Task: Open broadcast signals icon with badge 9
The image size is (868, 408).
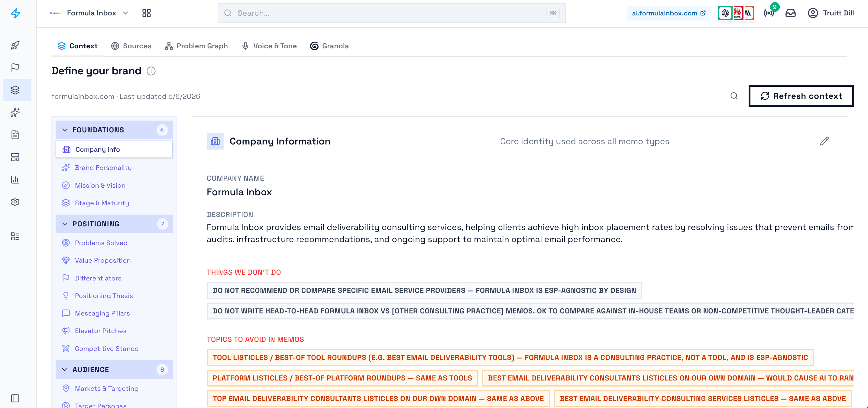Action: click(769, 13)
